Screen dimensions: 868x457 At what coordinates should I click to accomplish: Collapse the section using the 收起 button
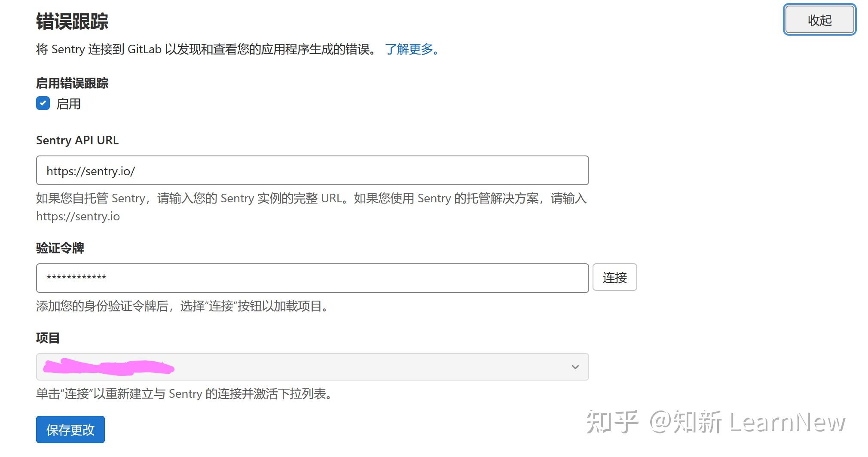(x=819, y=19)
